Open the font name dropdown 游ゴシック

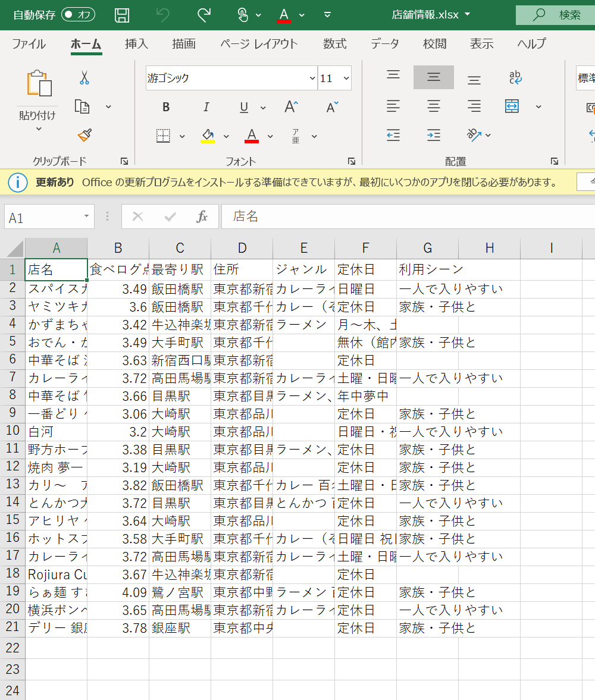pyautogui.click(x=312, y=78)
